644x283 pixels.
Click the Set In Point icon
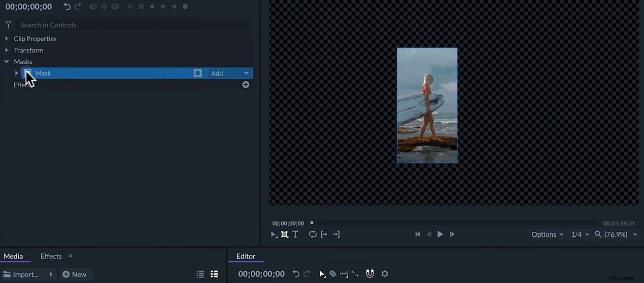pyautogui.click(x=324, y=234)
